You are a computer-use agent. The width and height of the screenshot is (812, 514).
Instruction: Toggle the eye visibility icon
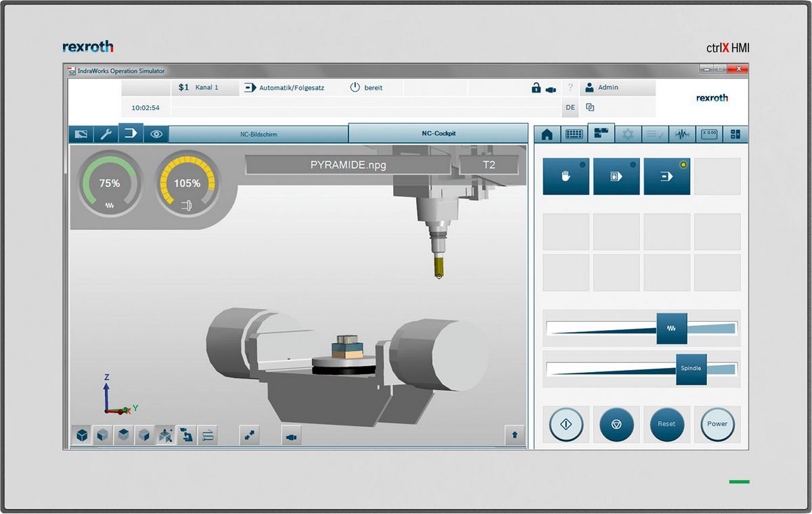click(x=156, y=134)
